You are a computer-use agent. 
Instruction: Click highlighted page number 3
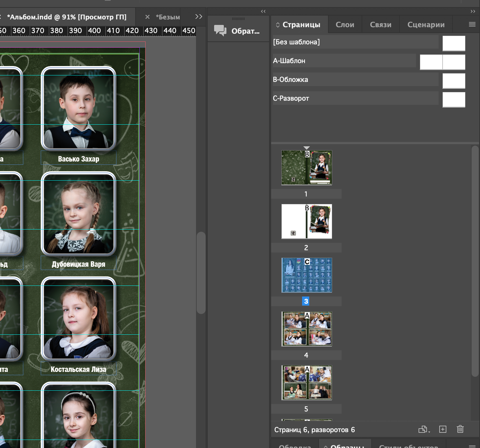pos(306,301)
